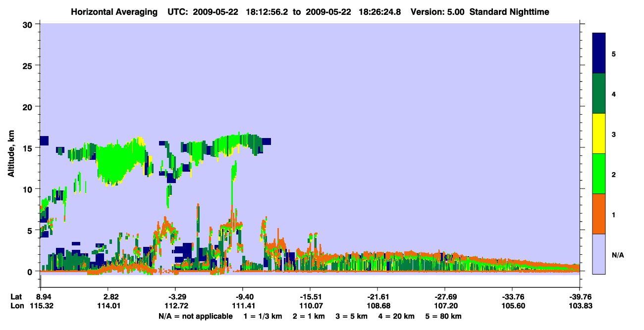Viewport: 644px width, 330px height.
Task: Click the colorbar label '1'
Action: [x=614, y=214]
